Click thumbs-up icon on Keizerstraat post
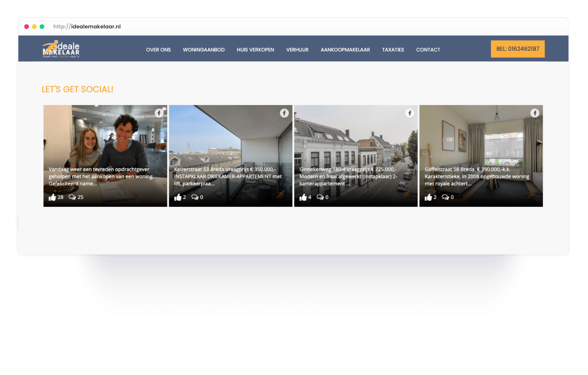This screenshot has width=588, height=375. point(178,197)
